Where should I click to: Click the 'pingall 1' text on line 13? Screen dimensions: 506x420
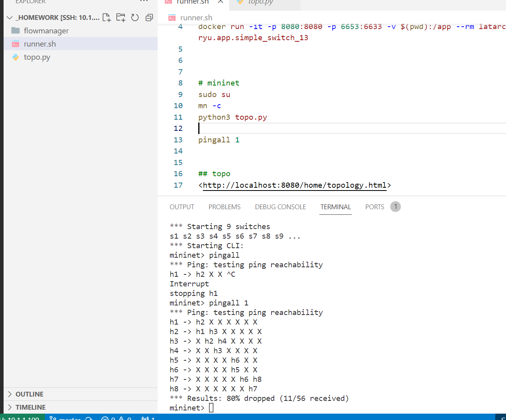tap(219, 140)
